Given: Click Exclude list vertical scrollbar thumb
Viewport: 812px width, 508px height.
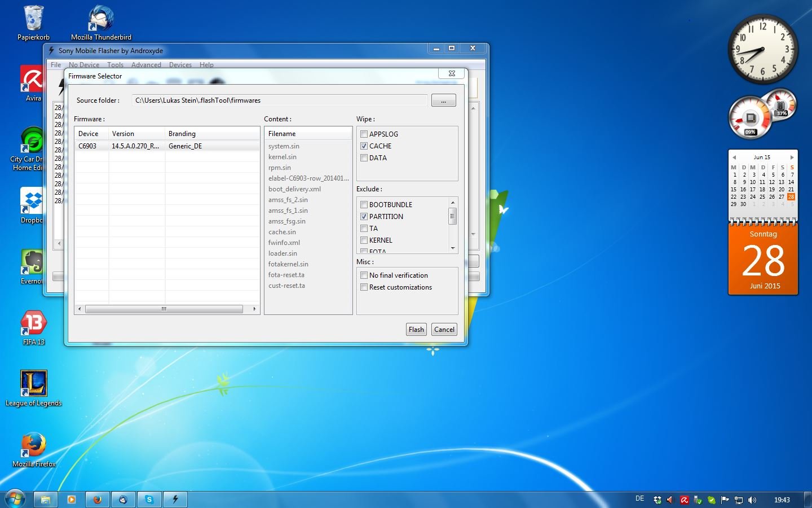Looking at the screenshot, I should tap(452, 216).
